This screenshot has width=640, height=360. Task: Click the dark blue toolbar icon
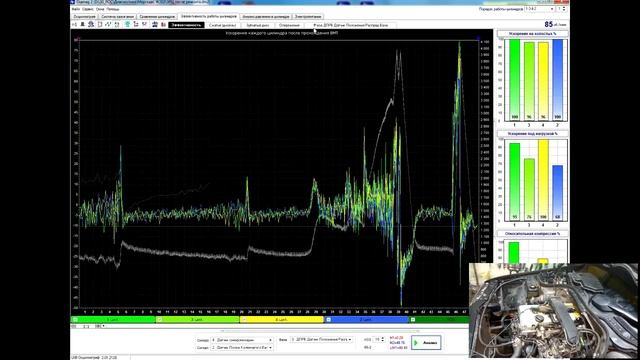click(155, 25)
